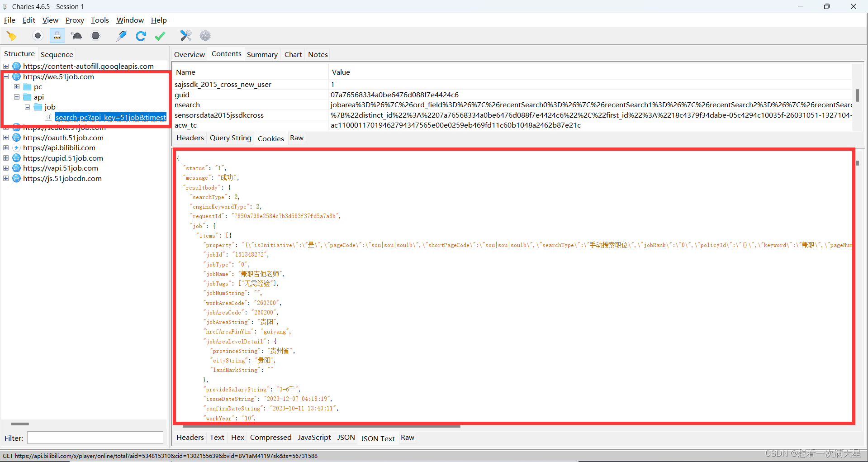This screenshot has height=462, width=868.
Task: Click the broom Clear Session icon
Action: pyautogui.click(x=12, y=36)
